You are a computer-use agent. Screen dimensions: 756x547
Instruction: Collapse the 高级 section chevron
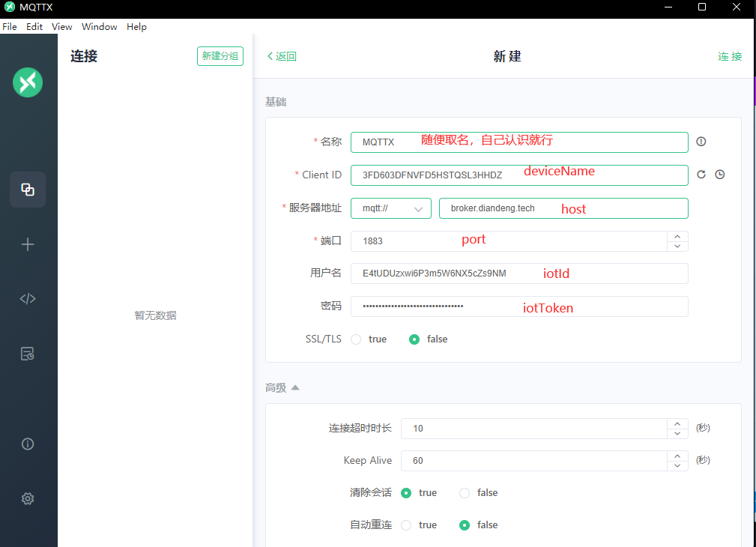[294, 387]
